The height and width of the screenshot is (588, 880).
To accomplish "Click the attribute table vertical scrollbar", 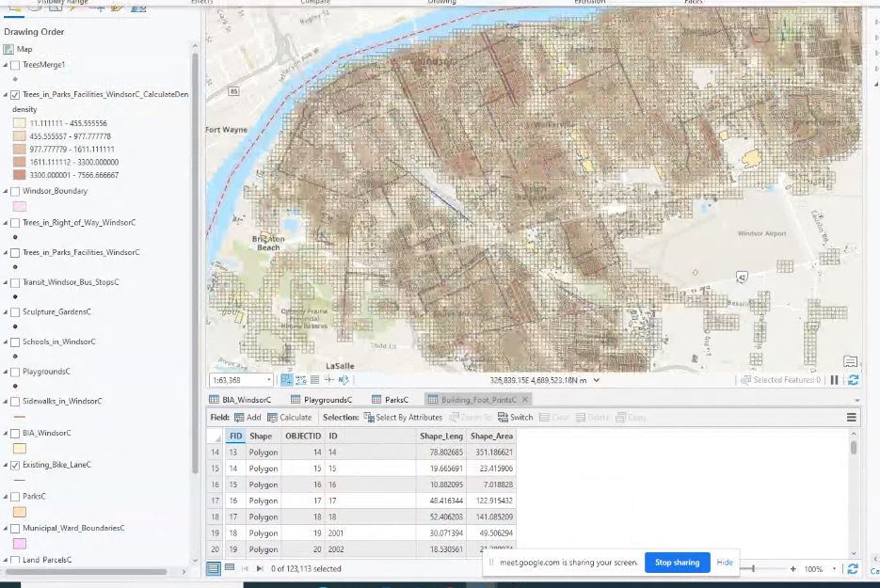I will coord(853,447).
